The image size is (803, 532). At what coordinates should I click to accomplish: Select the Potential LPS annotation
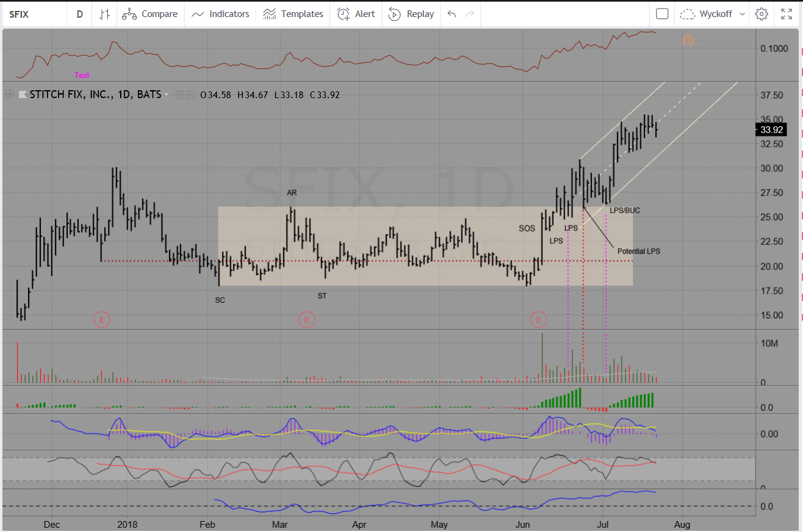pos(639,251)
